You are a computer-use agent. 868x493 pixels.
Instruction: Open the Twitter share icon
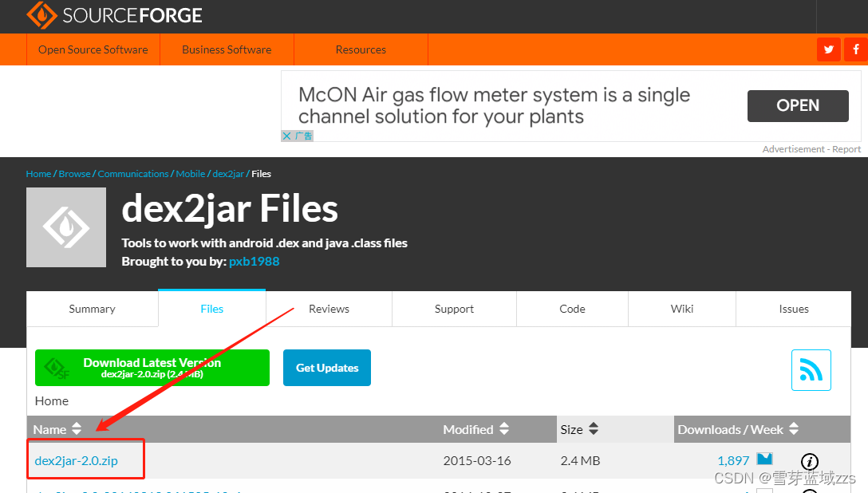(829, 49)
